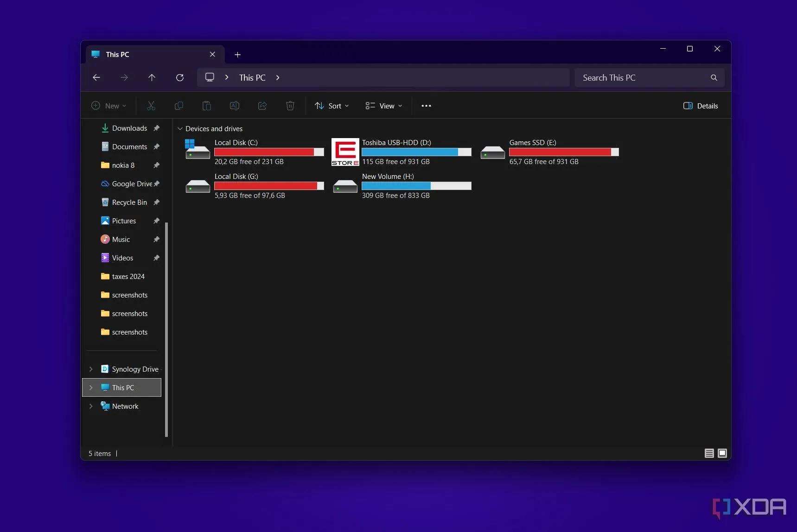Viewport: 797px width, 532px height.
Task: Click chevron before This PC in address bar
Action: point(227,77)
